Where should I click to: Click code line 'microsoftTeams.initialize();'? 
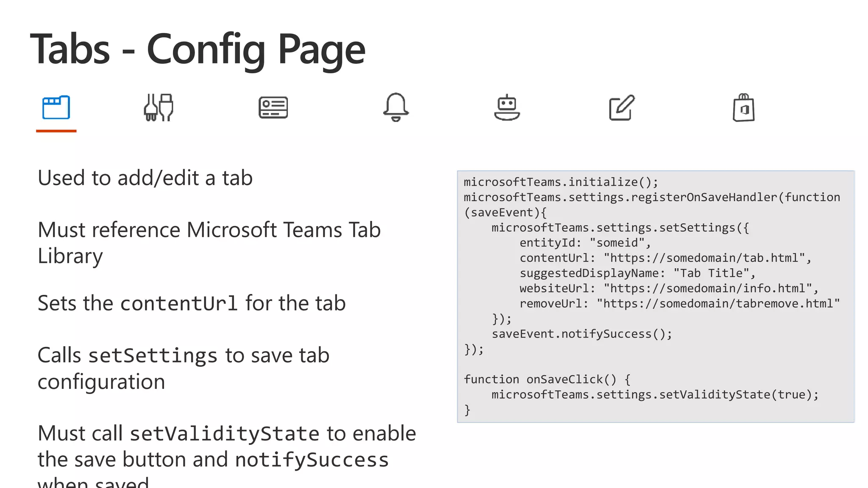[561, 182]
